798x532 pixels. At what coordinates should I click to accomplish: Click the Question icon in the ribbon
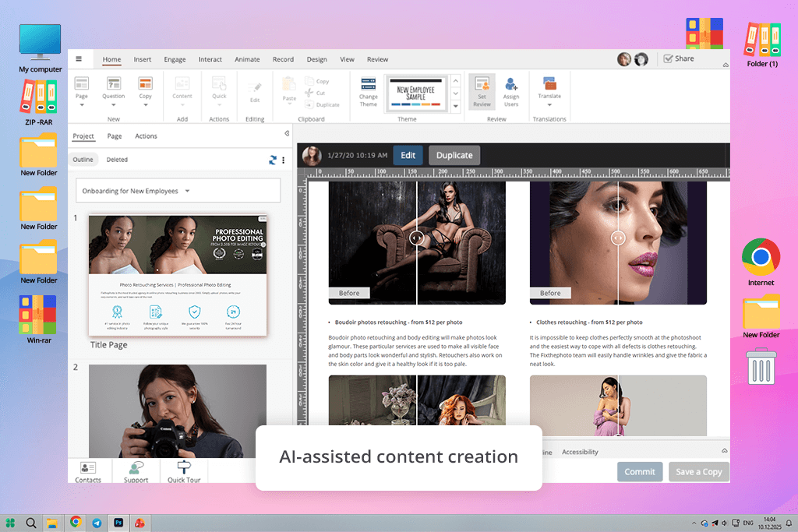114,83
